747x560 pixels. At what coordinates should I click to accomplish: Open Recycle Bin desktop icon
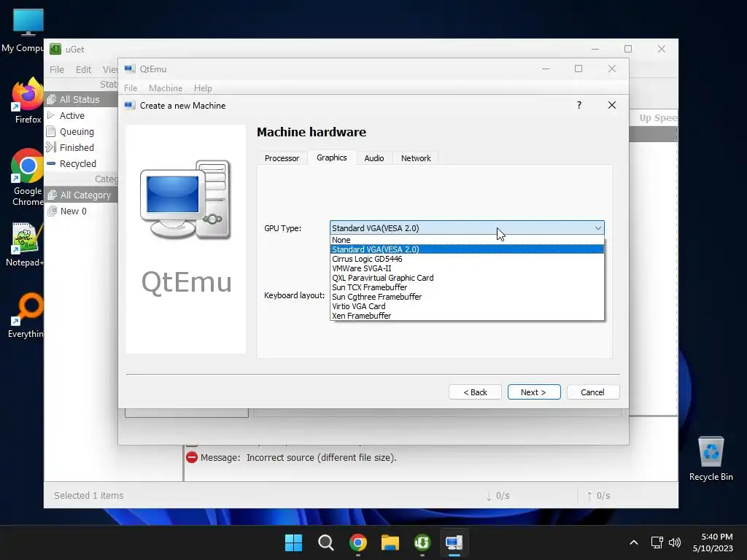point(711,458)
